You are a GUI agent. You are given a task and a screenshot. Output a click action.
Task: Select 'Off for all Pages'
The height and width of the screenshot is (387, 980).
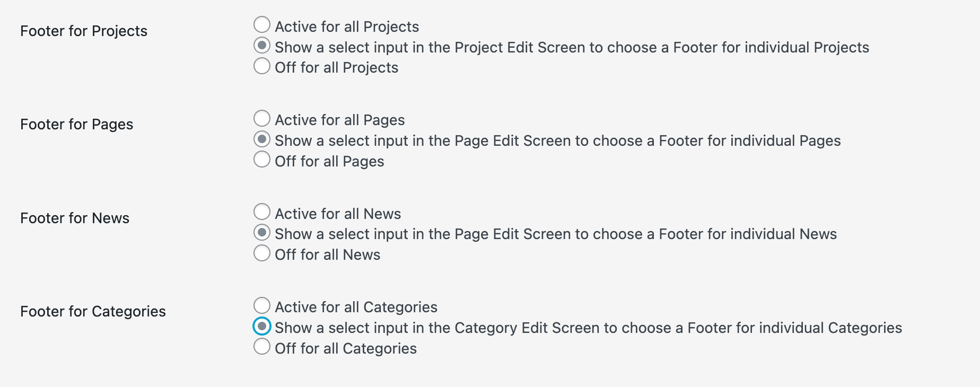[261, 159]
